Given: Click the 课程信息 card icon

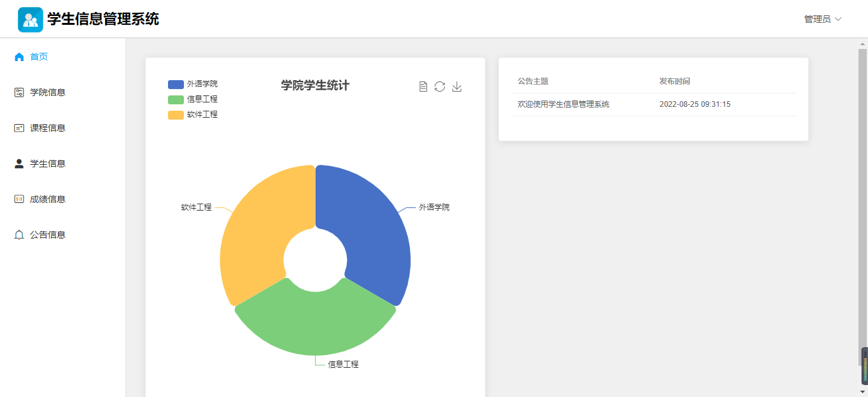Looking at the screenshot, I should click(x=19, y=128).
